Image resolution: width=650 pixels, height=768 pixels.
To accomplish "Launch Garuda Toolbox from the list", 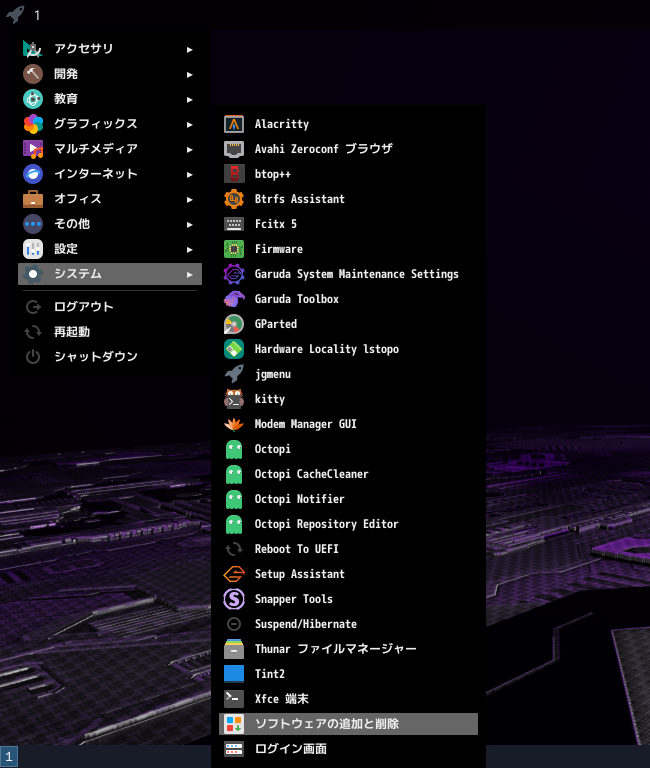I will point(348,299).
